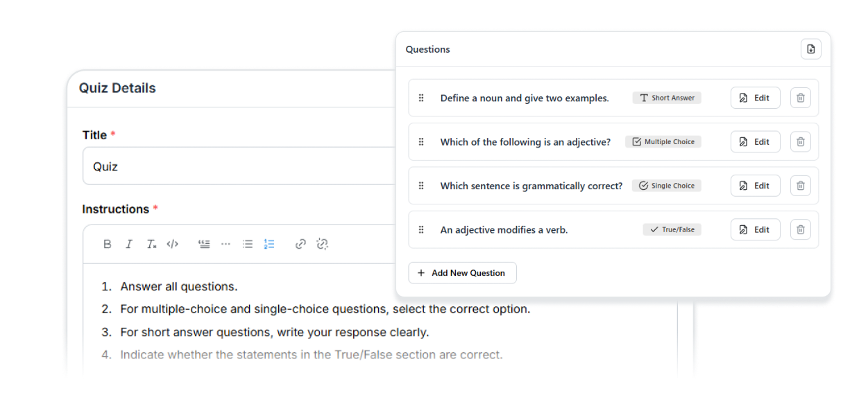Image resolution: width=868 pixels, height=395 pixels.
Task: Click the import icon in the Questions header
Action: click(x=811, y=49)
